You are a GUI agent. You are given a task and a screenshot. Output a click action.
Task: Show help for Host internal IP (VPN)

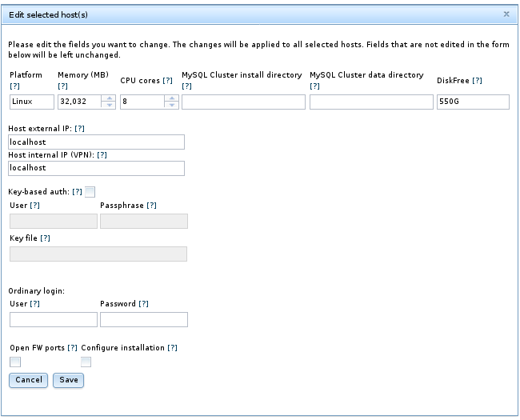(x=102, y=154)
